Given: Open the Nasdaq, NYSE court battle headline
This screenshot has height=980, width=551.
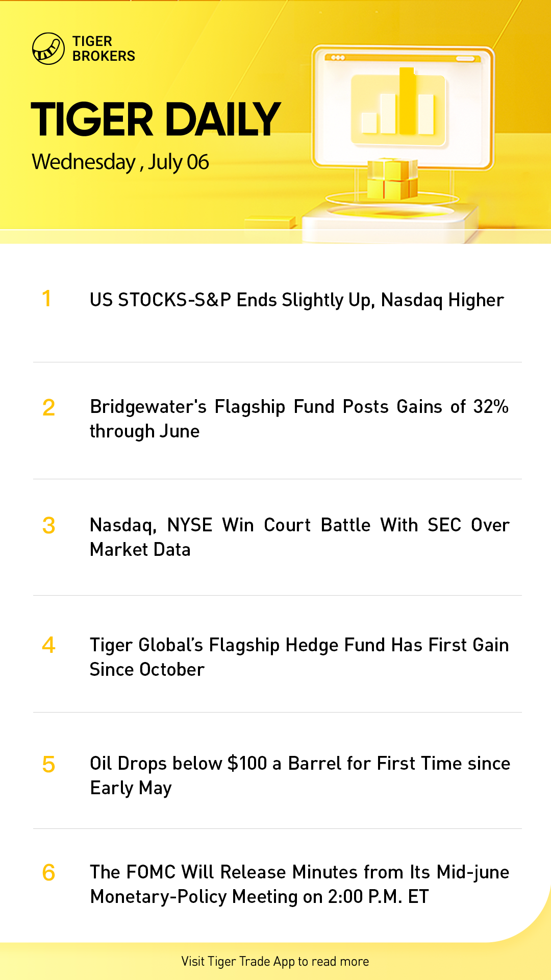Looking at the screenshot, I should coord(299,537).
